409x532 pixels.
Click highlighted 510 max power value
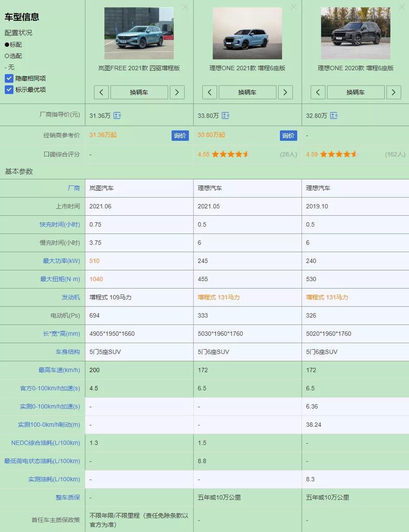(94, 261)
